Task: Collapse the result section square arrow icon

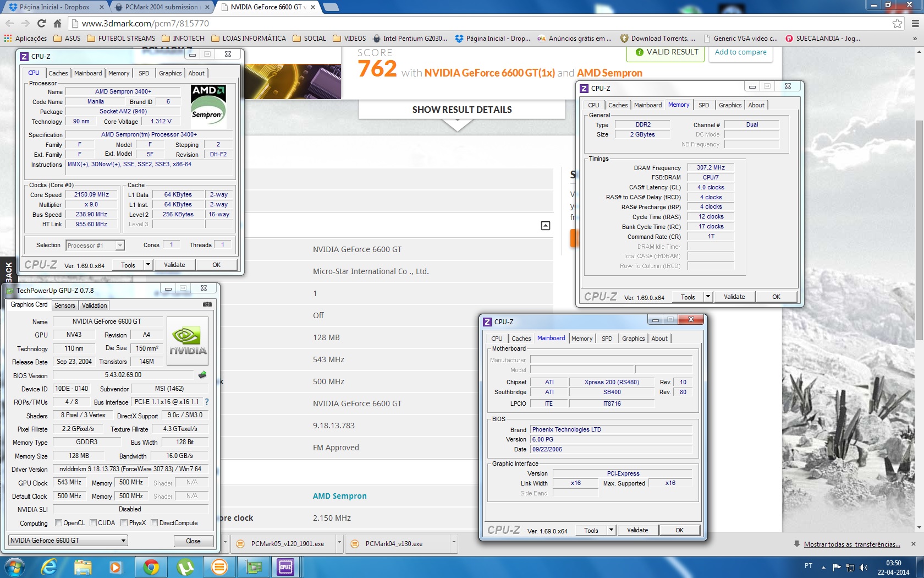Action: click(x=546, y=226)
